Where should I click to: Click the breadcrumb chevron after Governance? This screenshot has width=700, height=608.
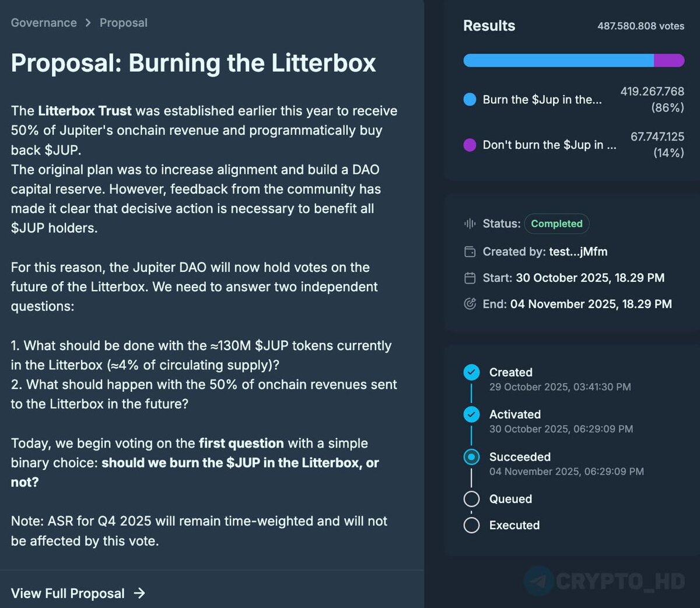pyautogui.click(x=88, y=23)
